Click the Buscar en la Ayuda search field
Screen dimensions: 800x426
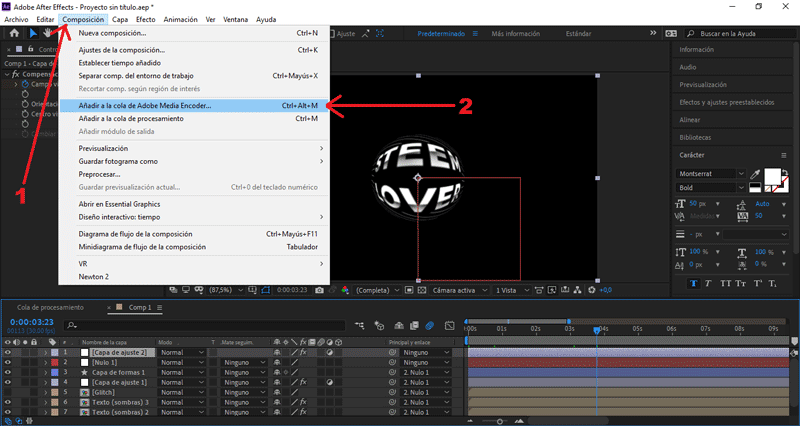(740, 34)
